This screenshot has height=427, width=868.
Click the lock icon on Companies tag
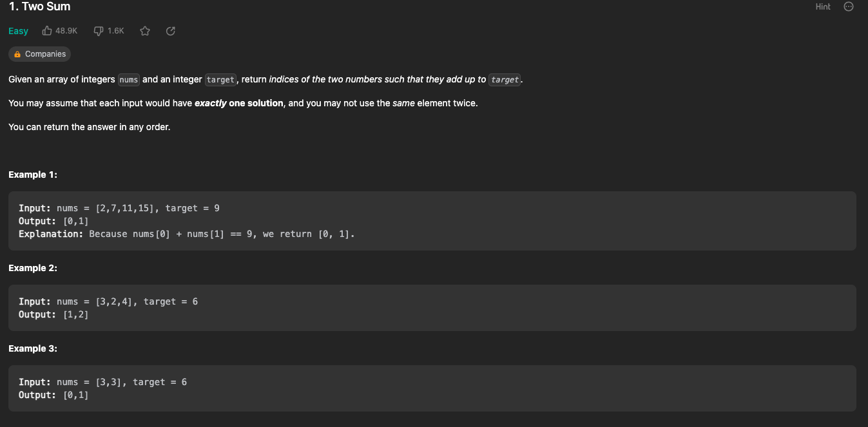tap(17, 55)
